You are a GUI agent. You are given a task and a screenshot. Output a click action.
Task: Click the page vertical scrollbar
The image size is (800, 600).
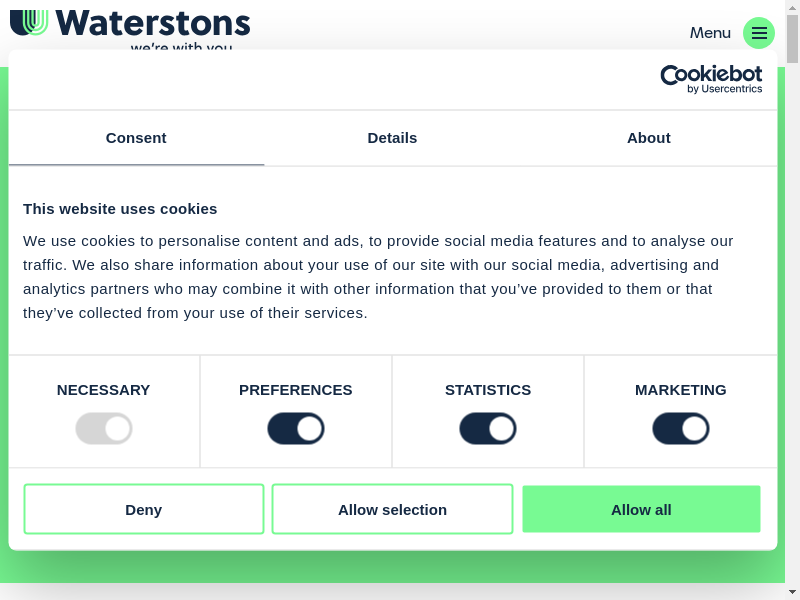point(793,300)
